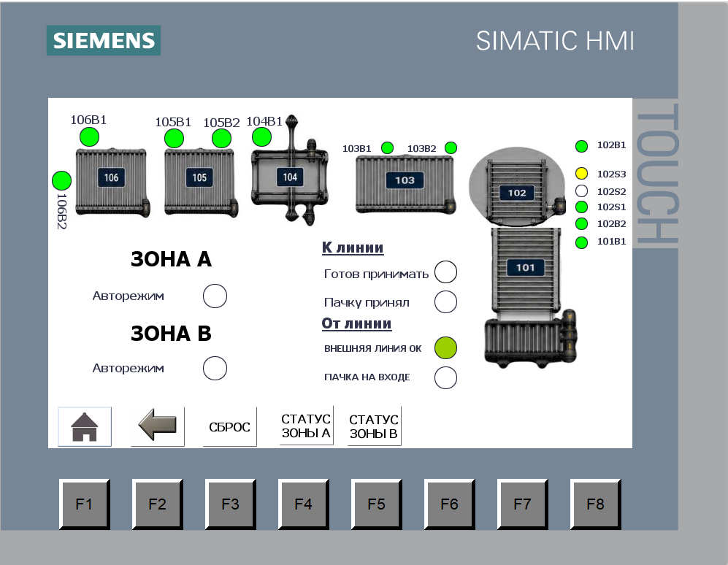Click the Пачку принял indicator circle
The image size is (728, 565).
click(445, 301)
